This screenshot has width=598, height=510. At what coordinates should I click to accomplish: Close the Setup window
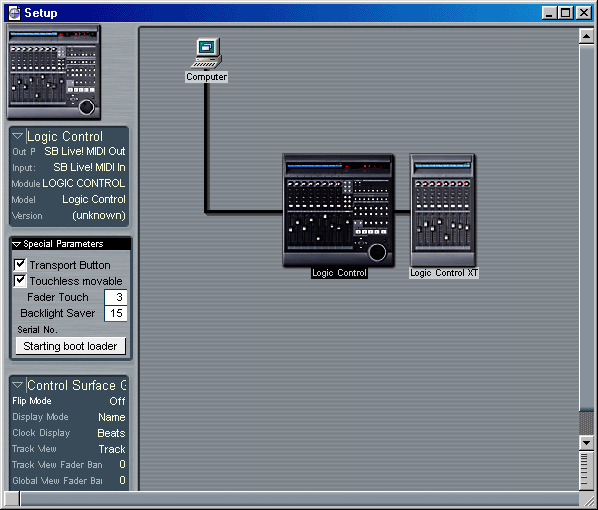tap(584, 13)
